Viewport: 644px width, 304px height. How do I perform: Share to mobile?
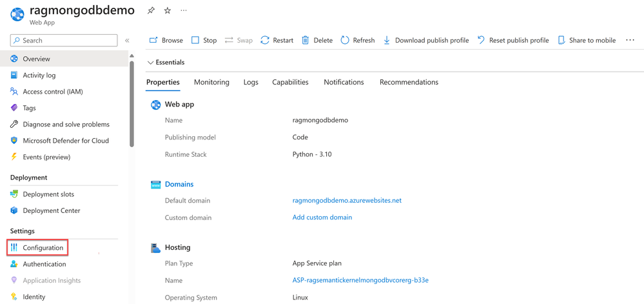(x=587, y=40)
